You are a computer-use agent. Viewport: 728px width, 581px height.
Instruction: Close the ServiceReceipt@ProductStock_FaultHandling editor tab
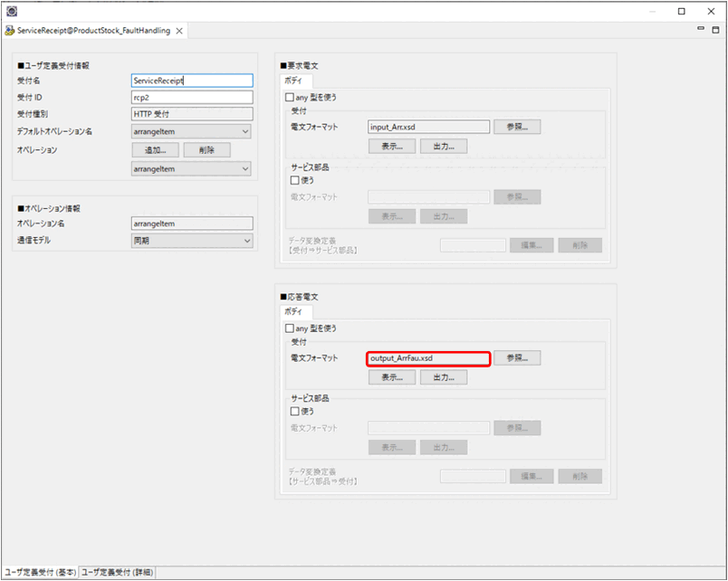click(179, 31)
